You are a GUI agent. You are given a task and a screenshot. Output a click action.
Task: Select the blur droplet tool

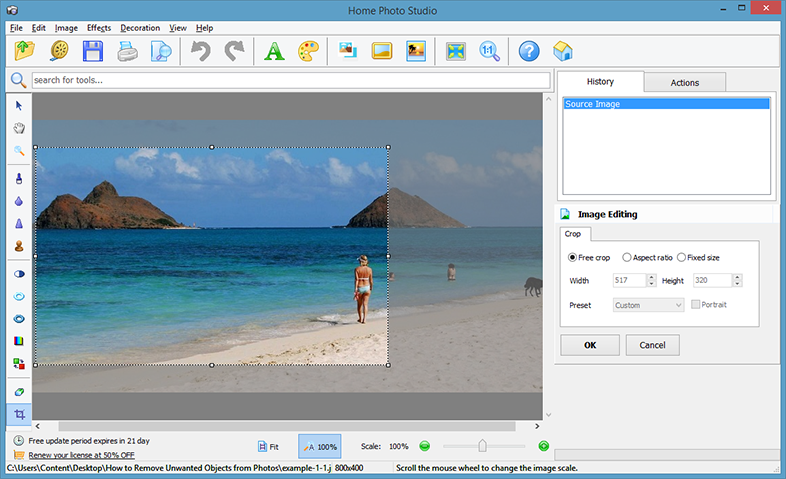tap(19, 201)
